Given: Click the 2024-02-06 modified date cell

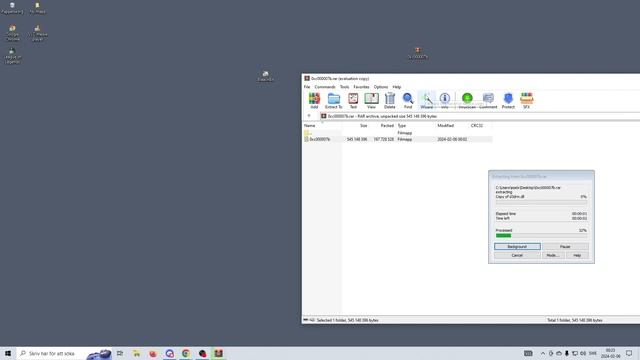Looking at the screenshot, I should 452,139.
